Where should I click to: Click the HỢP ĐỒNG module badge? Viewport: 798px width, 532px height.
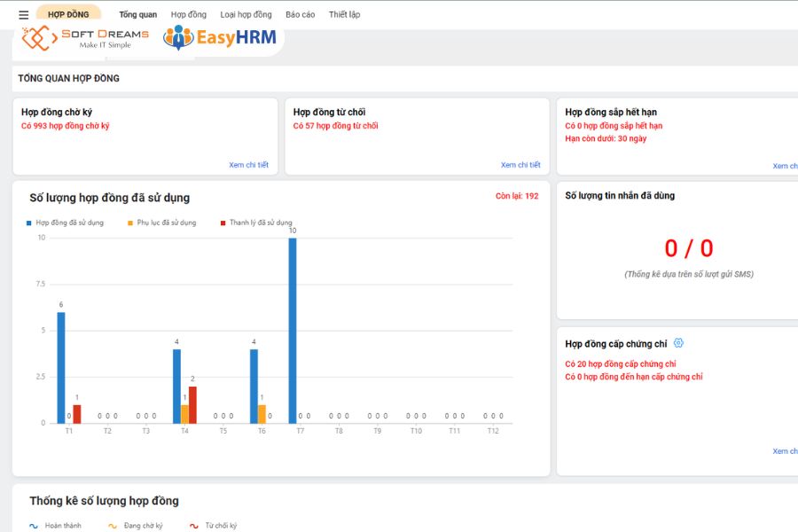point(68,14)
